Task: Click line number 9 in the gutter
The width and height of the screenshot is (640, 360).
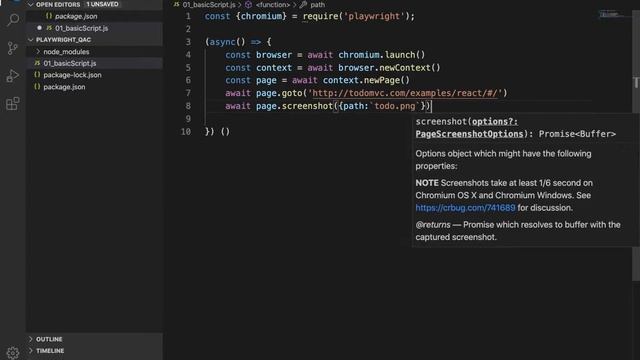Action: pyautogui.click(x=188, y=119)
